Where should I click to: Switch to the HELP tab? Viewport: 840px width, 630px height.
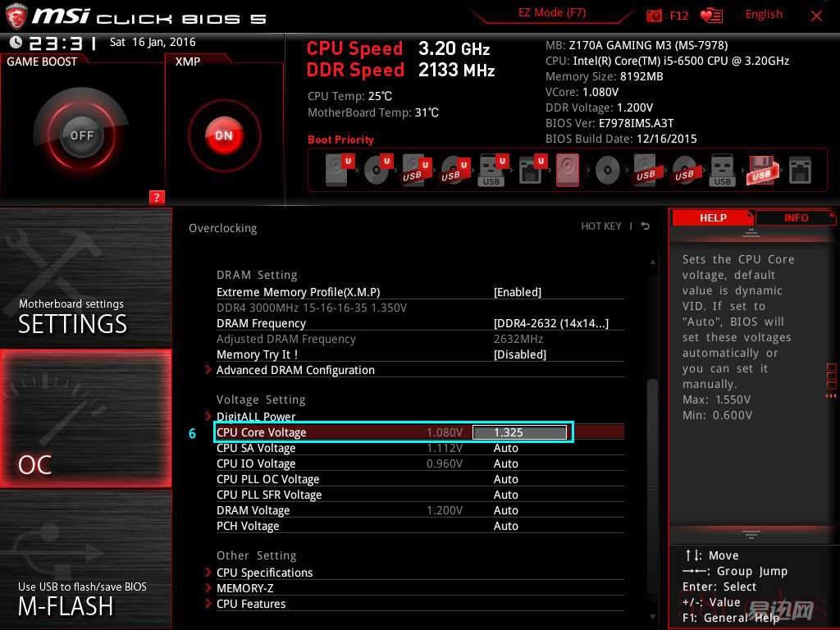pyautogui.click(x=713, y=217)
